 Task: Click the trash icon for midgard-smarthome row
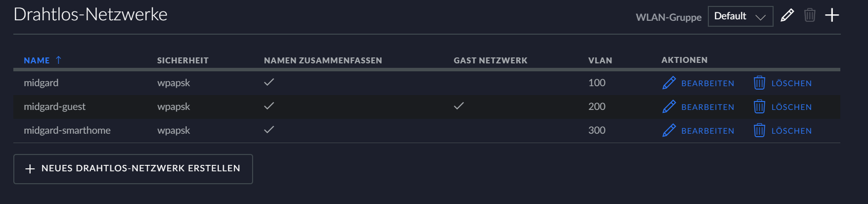point(759,130)
